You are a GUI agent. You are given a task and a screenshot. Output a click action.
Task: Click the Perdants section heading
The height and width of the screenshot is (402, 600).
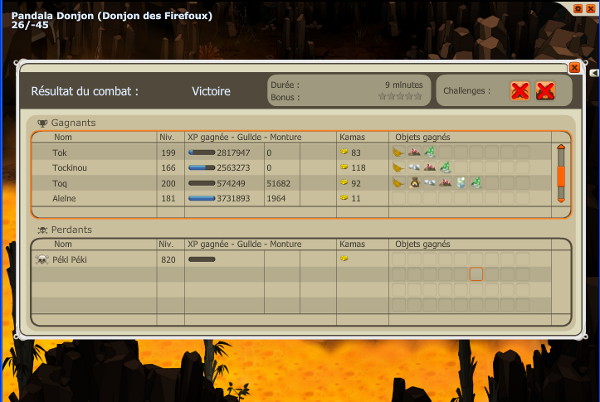coord(72,230)
